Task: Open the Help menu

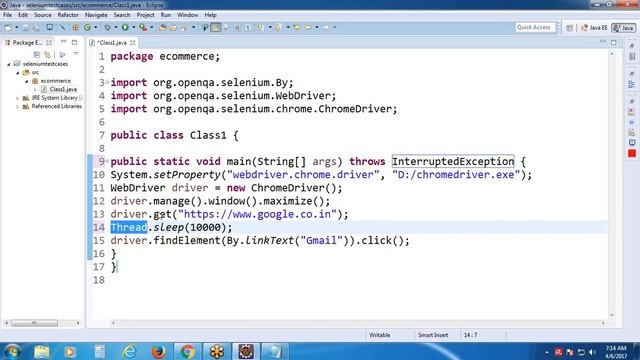Action: click(x=210, y=15)
